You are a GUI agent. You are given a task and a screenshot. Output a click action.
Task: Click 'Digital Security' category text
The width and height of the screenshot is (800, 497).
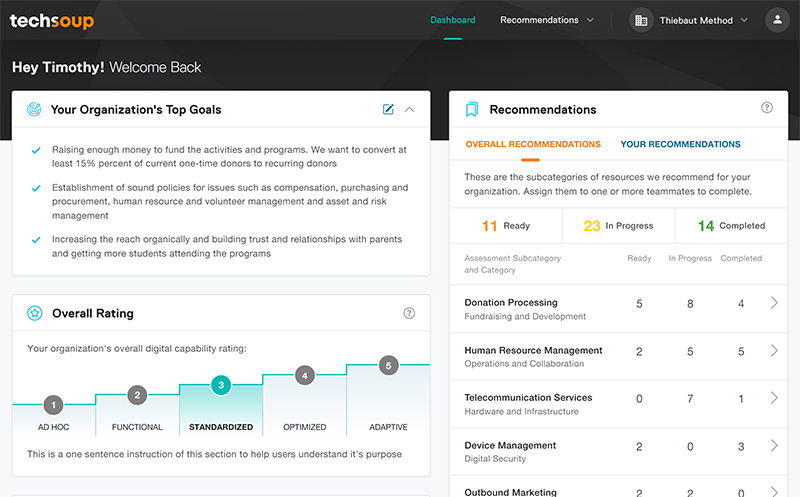495,459
